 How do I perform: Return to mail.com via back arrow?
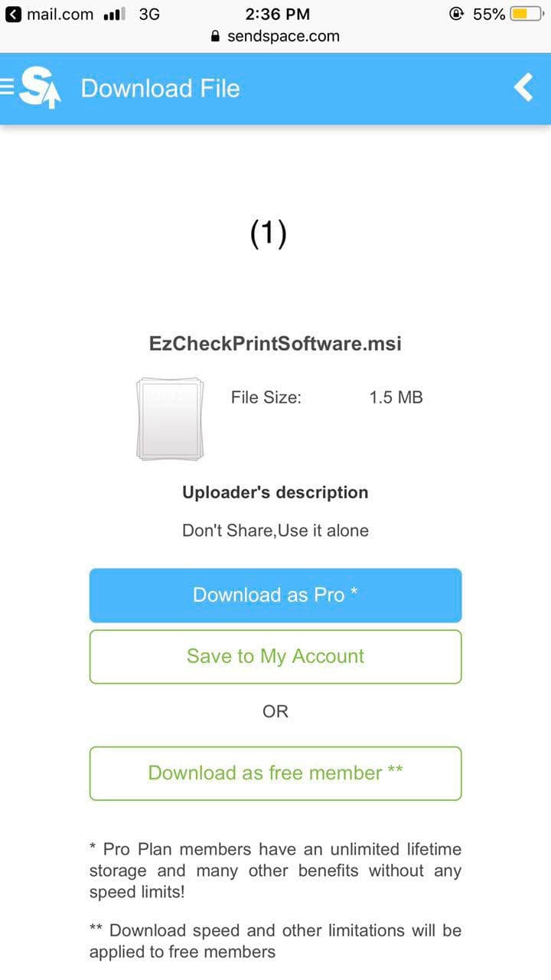point(13,15)
